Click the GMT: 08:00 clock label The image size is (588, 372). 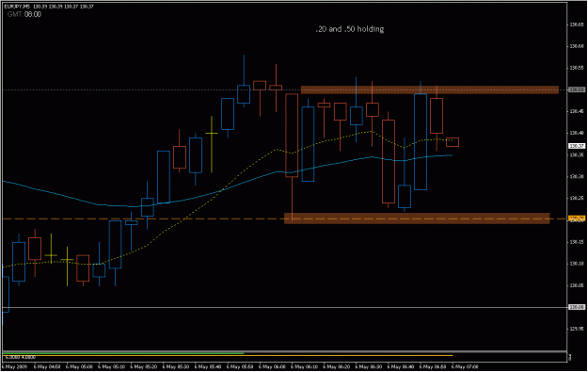[x=24, y=14]
